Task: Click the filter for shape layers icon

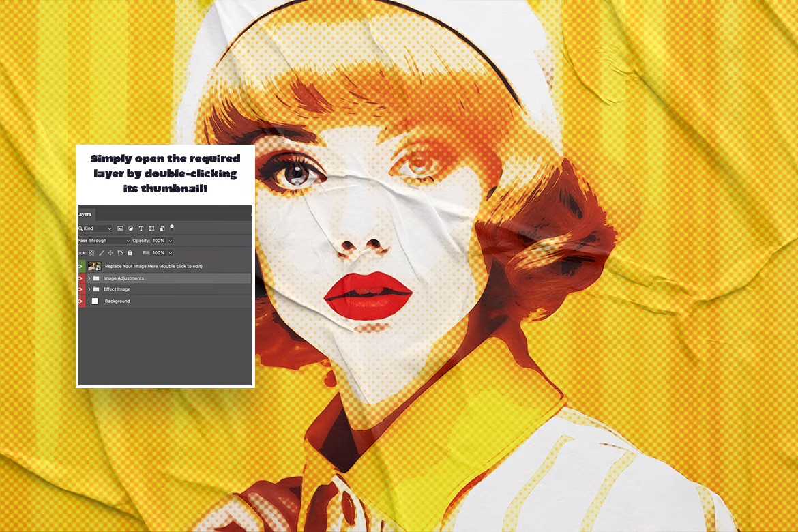Action: pyautogui.click(x=151, y=228)
